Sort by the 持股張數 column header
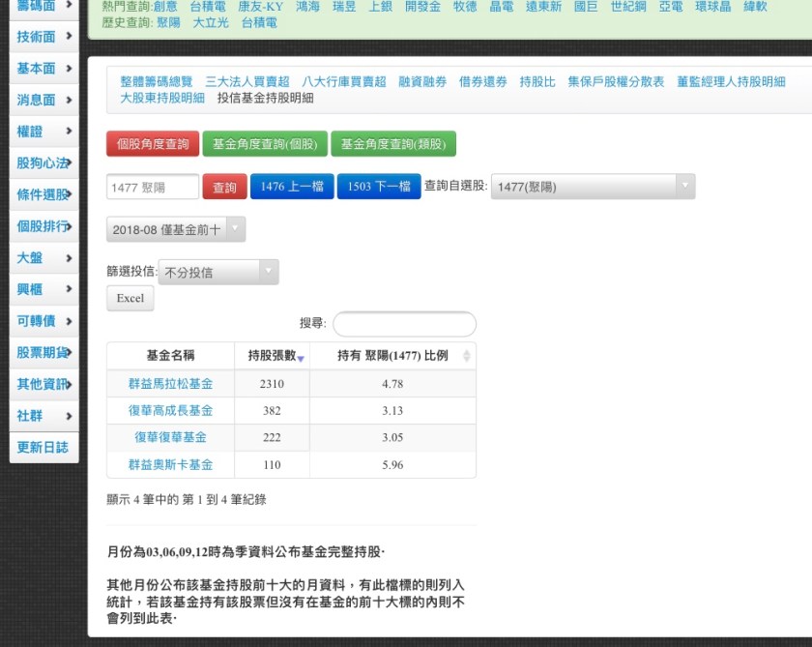 pyautogui.click(x=273, y=356)
